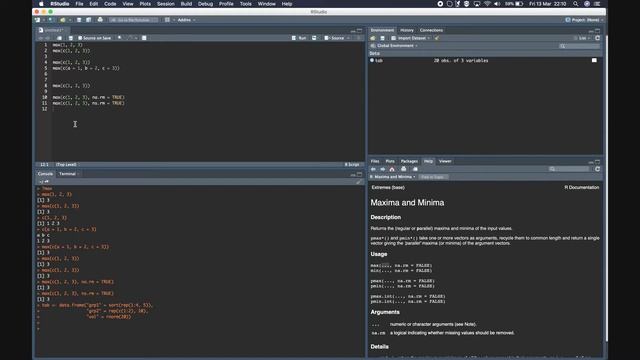Switch to the Packages tab
The height and width of the screenshot is (360, 640).
(409, 161)
